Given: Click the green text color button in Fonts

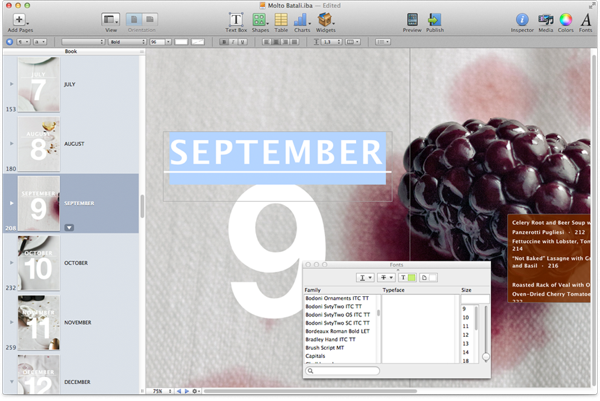Looking at the screenshot, I should tap(408, 278).
